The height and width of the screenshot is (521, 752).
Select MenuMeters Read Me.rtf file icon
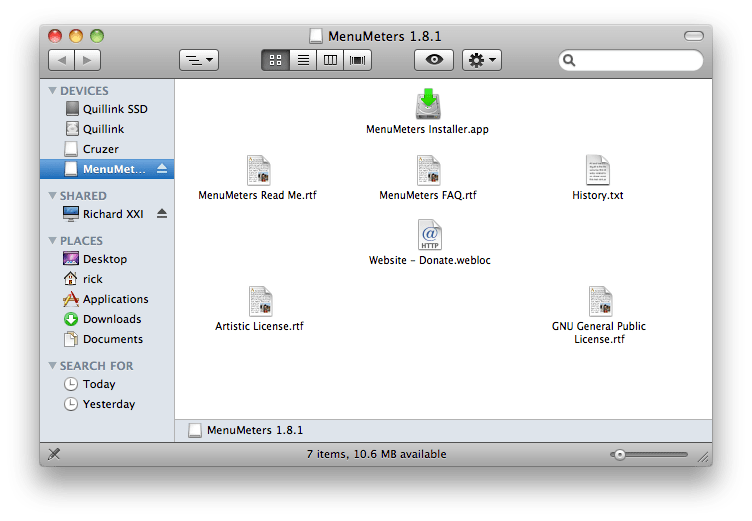tap(258, 170)
